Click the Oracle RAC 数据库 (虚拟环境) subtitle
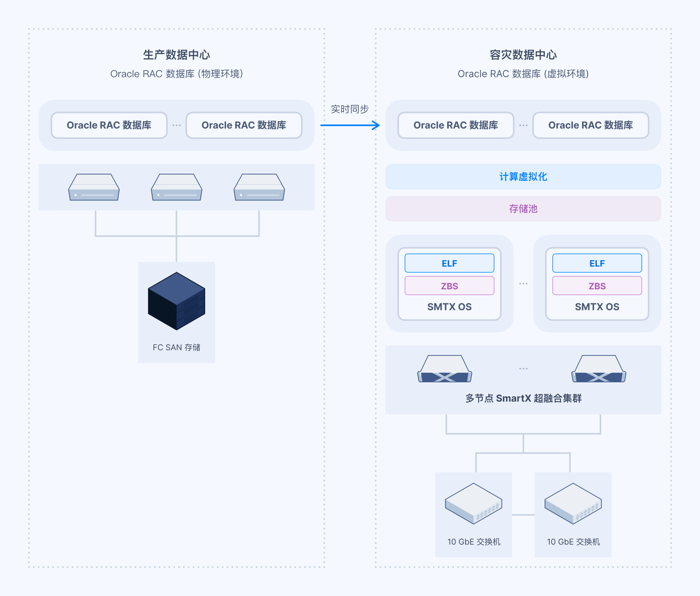The image size is (700, 596). (523, 74)
